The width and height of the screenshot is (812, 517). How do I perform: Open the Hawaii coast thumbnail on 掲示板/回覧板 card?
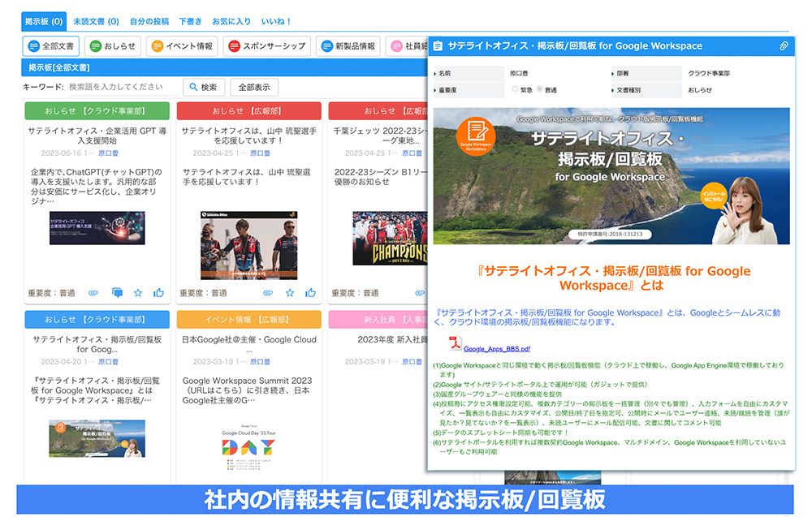point(97,438)
